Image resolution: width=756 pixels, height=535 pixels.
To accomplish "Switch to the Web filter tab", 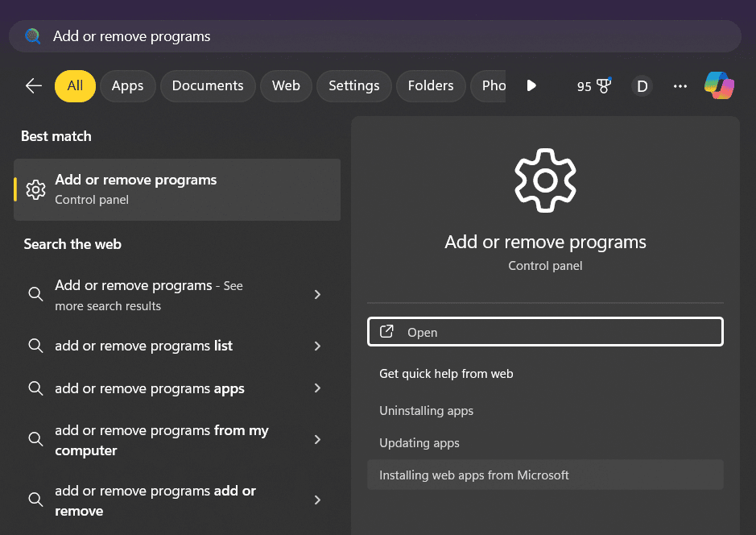I will (286, 86).
